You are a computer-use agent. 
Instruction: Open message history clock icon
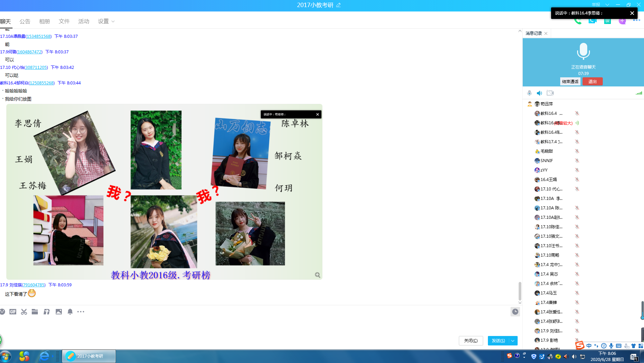click(x=515, y=312)
